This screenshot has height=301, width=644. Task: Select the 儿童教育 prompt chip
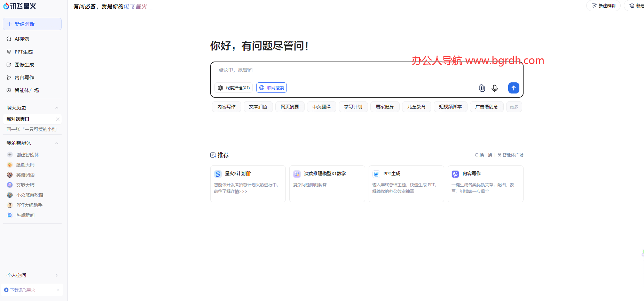pyautogui.click(x=417, y=107)
